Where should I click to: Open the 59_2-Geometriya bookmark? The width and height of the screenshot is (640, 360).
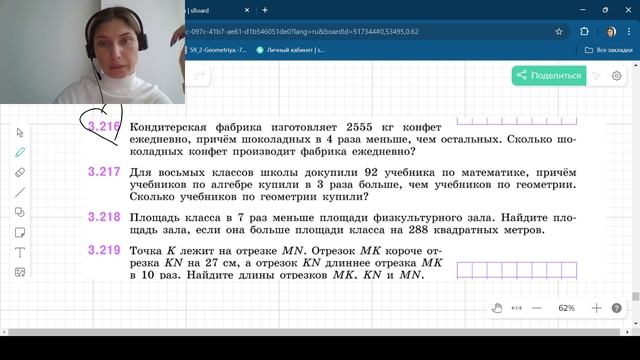point(218,50)
